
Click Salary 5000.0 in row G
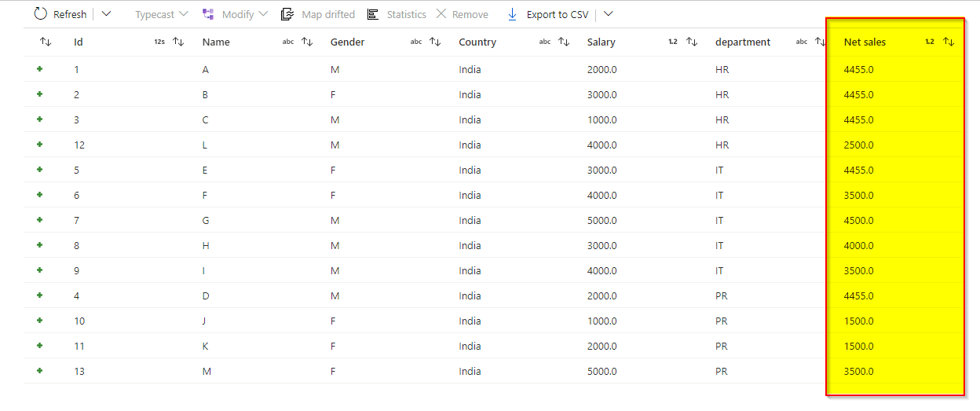(602, 220)
